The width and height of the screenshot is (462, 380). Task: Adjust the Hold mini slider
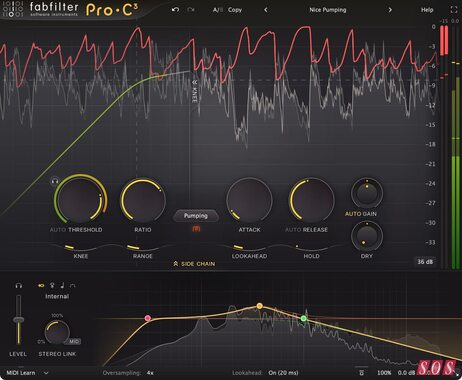(x=311, y=247)
